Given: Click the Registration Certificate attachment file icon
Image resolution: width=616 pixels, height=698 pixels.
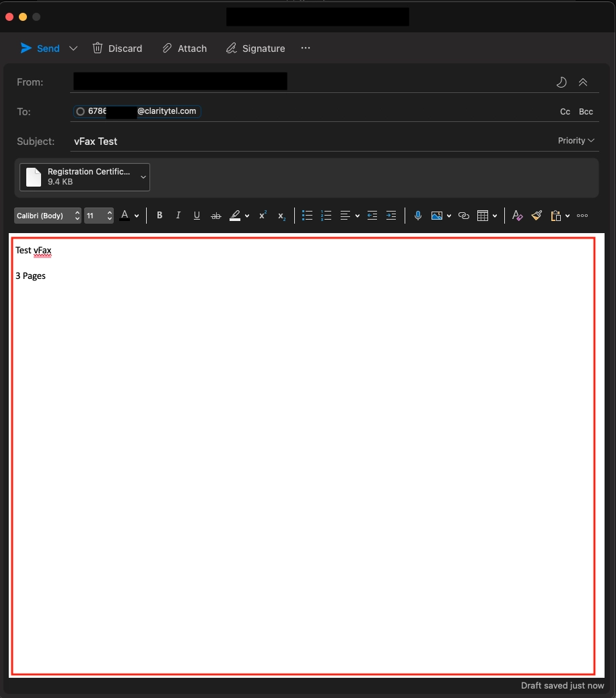Looking at the screenshot, I should click(x=34, y=177).
